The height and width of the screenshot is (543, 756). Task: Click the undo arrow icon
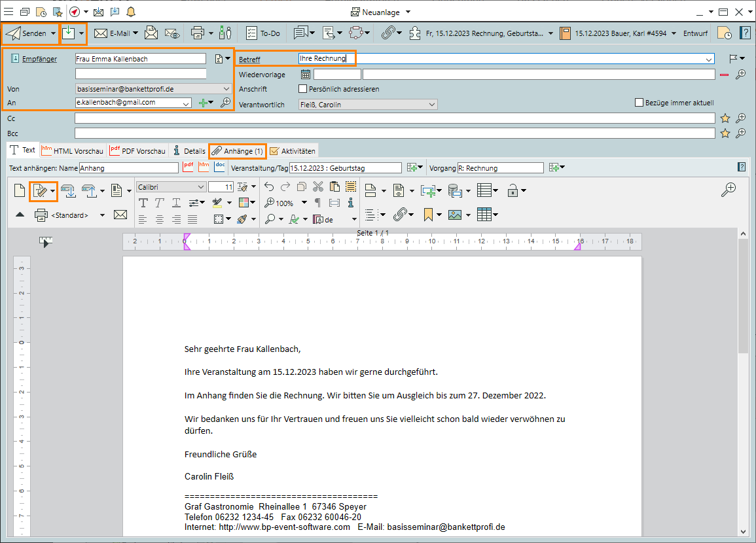269,186
